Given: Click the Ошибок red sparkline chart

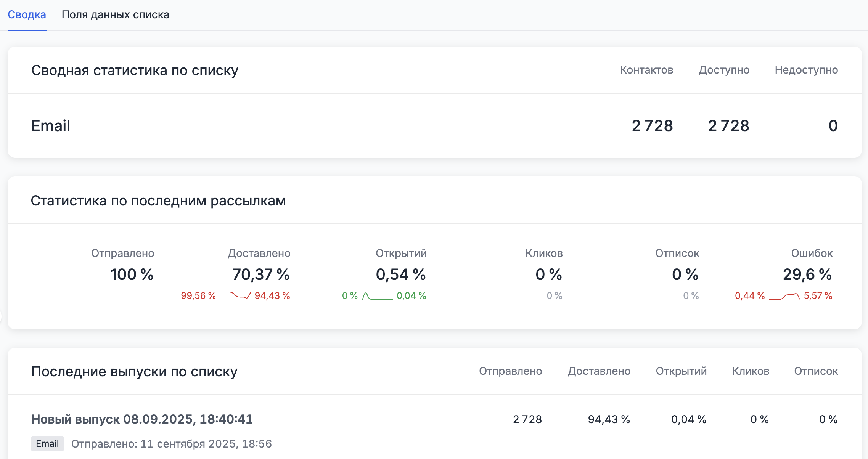Looking at the screenshot, I should tap(784, 296).
